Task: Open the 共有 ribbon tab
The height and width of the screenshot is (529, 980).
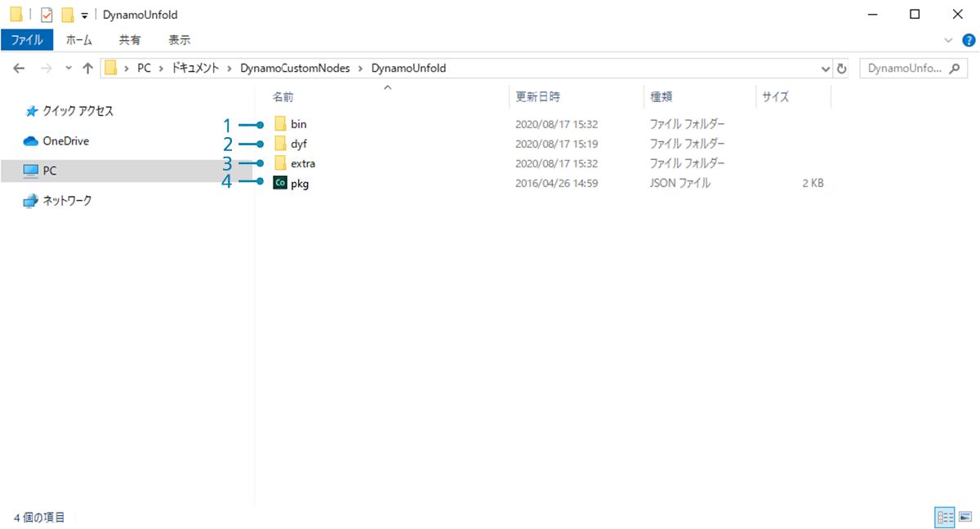Action: [130, 40]
